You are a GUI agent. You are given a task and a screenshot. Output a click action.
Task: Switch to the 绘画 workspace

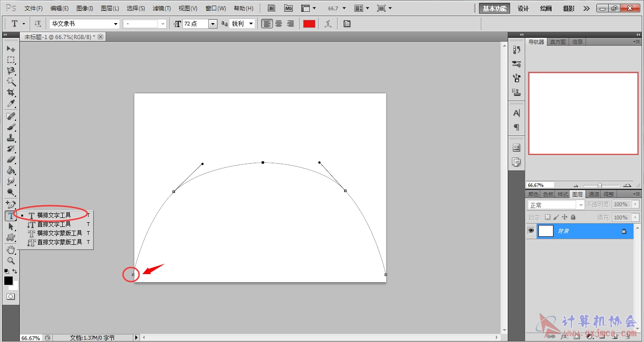(x=546, y=8)
